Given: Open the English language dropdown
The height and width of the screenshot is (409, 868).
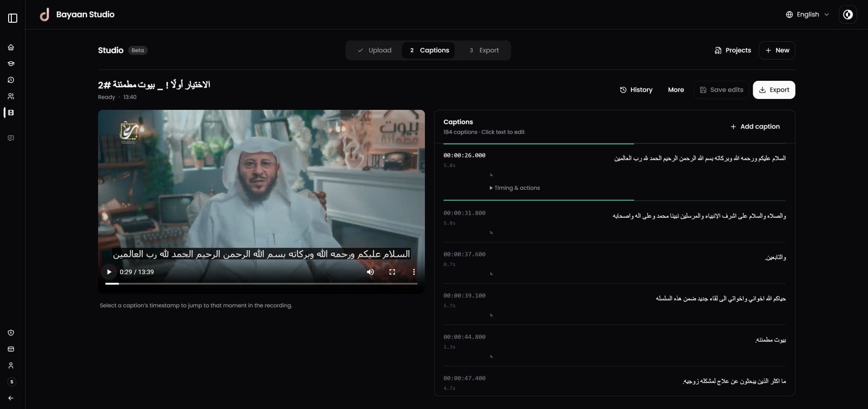Looking at the screenshot, I should [808, 15].
